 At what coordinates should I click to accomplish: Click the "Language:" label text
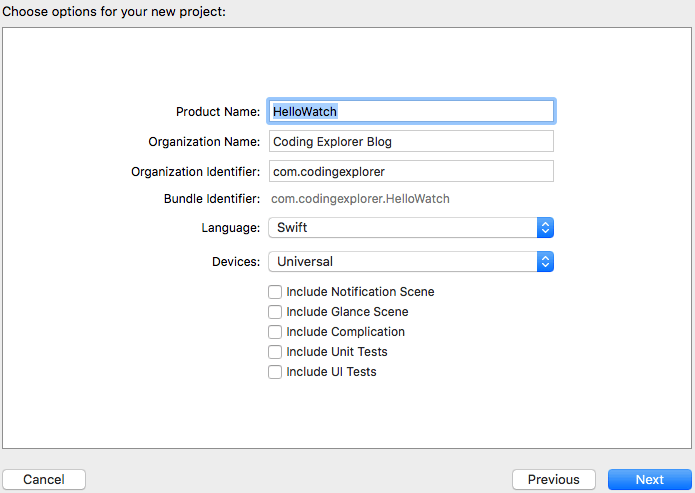(x=231, y=227)
